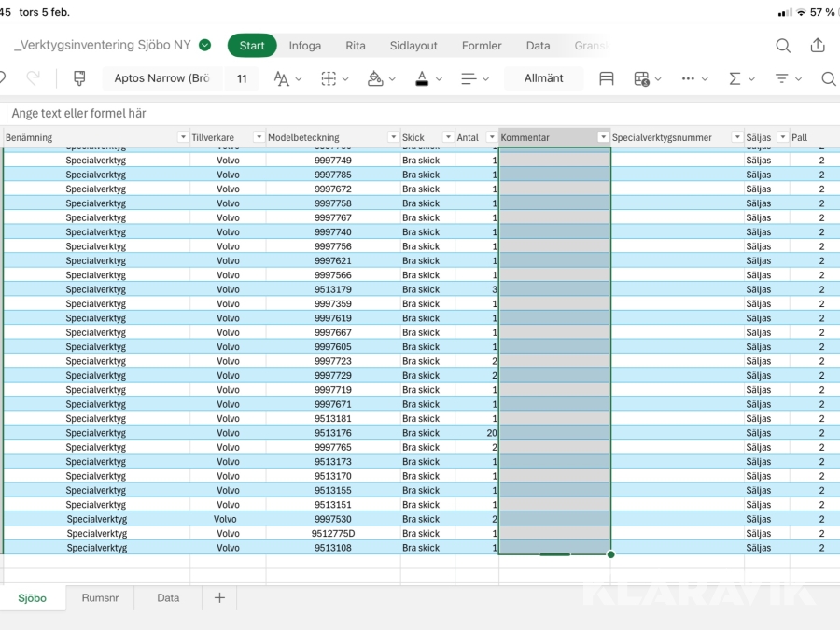Switch to the Rumsnr sheet tab
The width and height of the screenshot is (840, 630).
tap(100, 598)
